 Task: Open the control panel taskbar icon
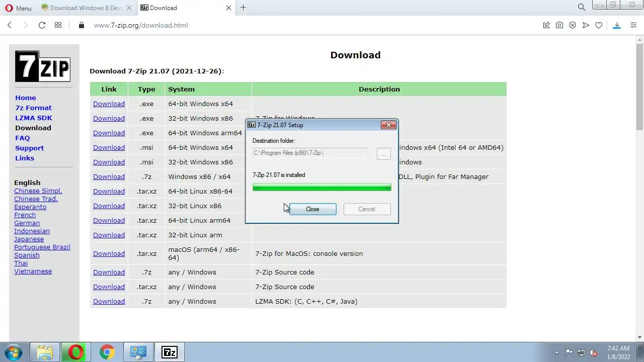click(138, 352)
